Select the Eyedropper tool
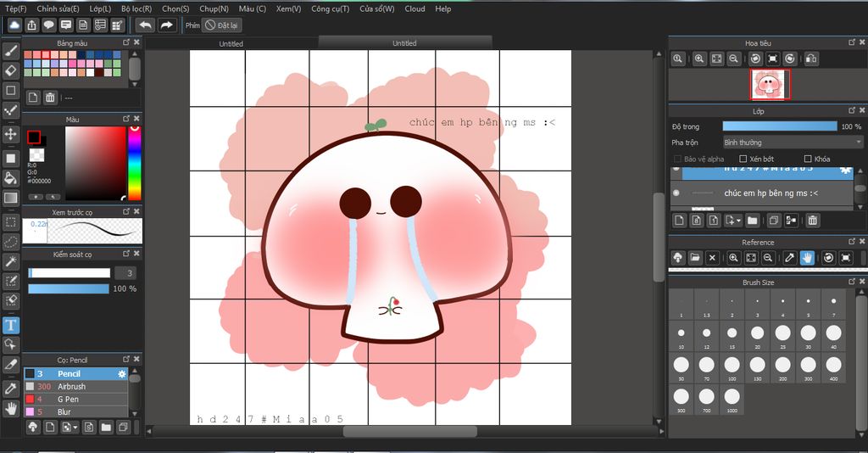Screen dimensions: 868x453 (10, 389)
